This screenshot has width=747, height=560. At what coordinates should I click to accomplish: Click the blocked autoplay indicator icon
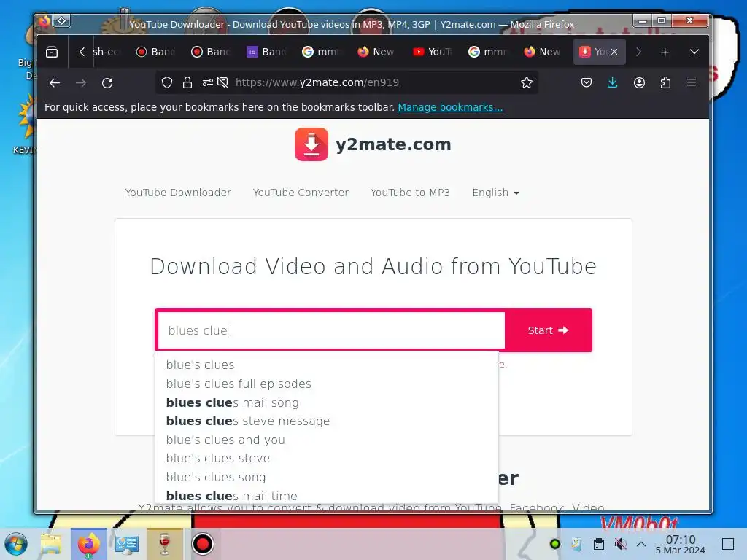[222, 83]
